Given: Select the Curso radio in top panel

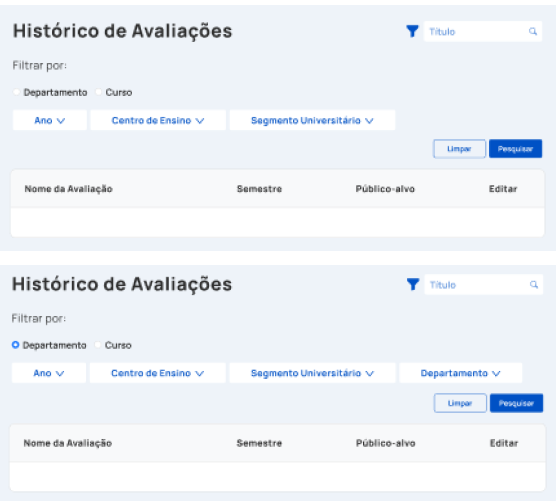Looking at the screenshot, I should pyautogui.click(x=99, y=92).
